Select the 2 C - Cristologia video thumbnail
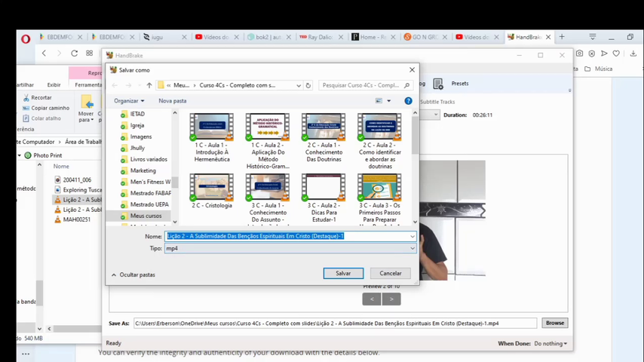Screen dimensions: 644x362 pyautogui.click(x=212, y=192)
